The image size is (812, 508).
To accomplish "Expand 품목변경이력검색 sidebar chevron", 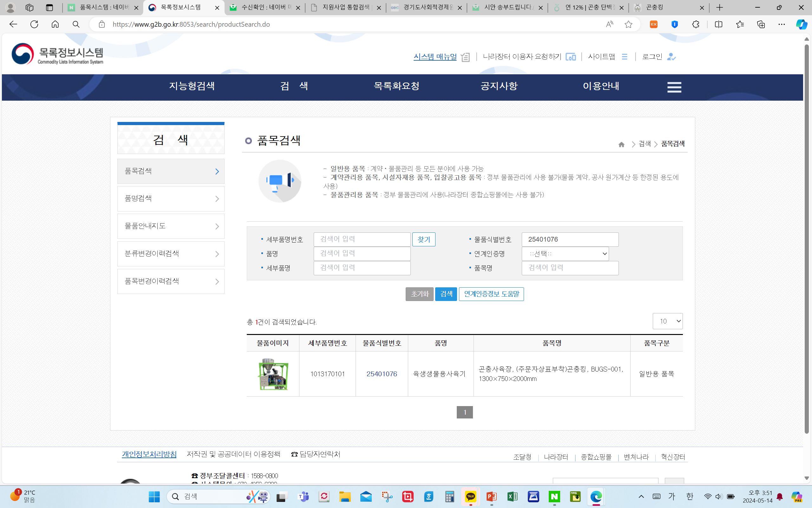I will tap(217, 282).
